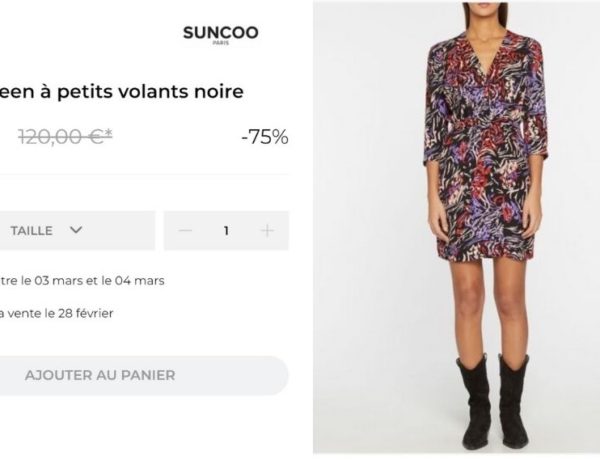Click the dress V-neckline in the photo

(x=485, y=55)
